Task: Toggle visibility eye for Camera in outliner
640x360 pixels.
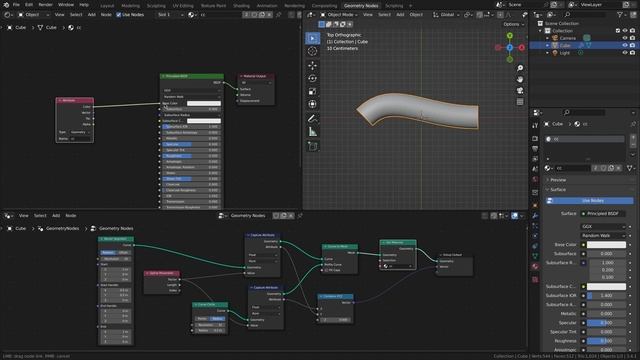Action: click(x=625, y=38)
